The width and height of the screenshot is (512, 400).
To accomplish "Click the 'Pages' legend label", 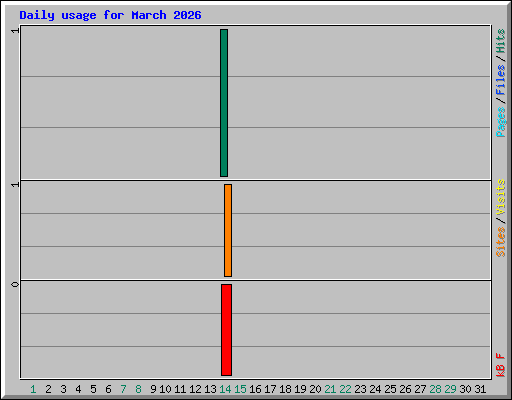I will (x=500, y=122).
